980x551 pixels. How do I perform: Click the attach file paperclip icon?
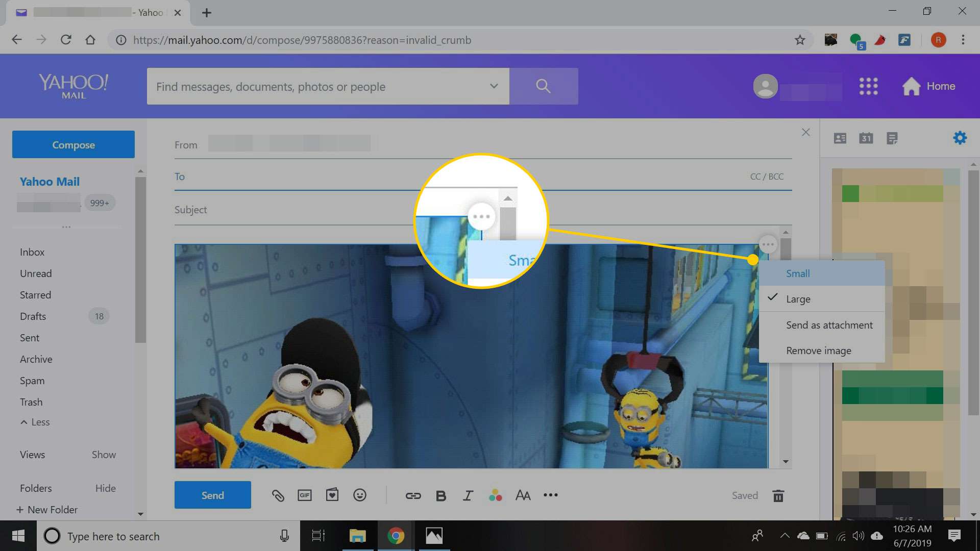pos(278,495)
